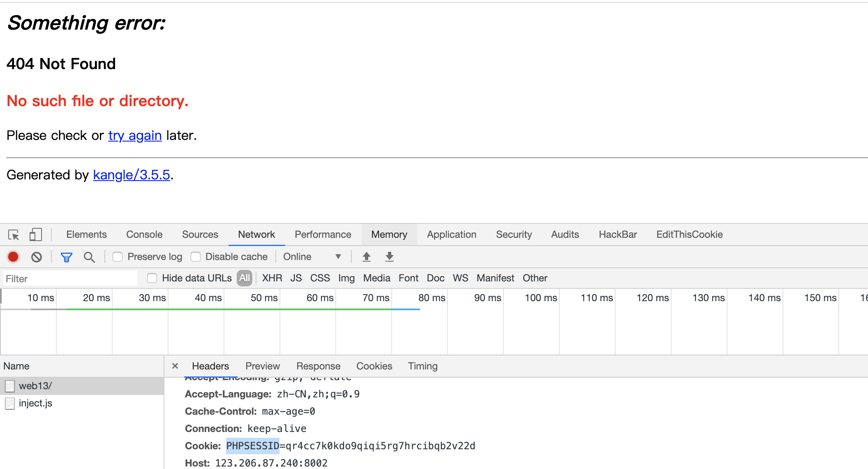Click the network Filter text field

point(70,279)
